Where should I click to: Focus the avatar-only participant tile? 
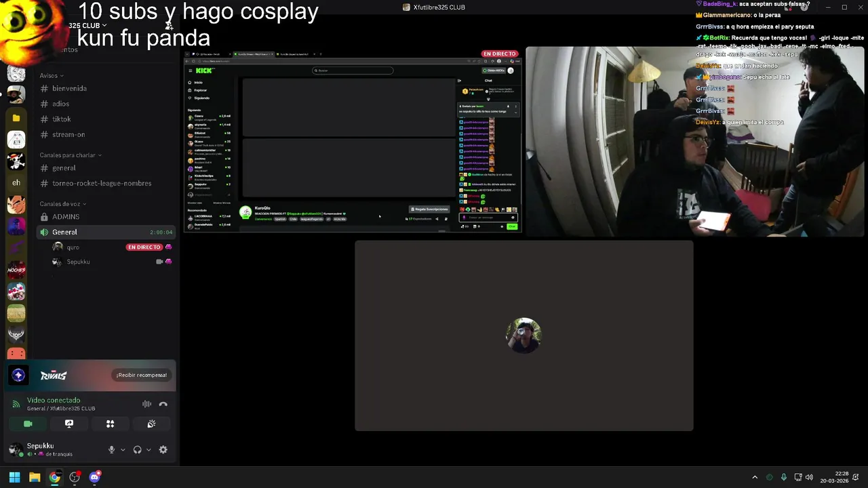[x=524, y=335]
